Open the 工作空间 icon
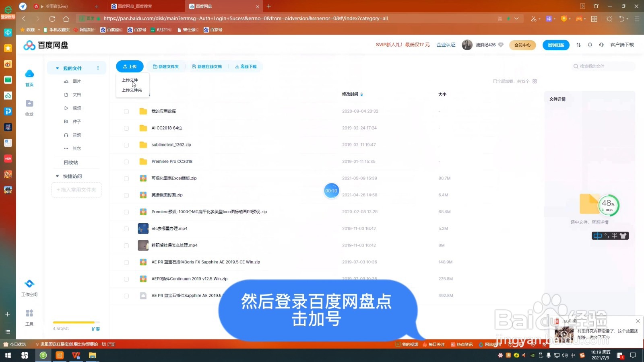The height and width of the screenshot is (362, 644). 29,284
